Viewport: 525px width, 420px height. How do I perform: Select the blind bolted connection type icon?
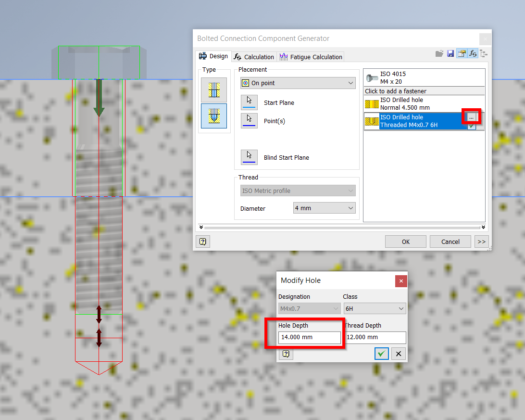pyautogui.click(x=213, y=116)
